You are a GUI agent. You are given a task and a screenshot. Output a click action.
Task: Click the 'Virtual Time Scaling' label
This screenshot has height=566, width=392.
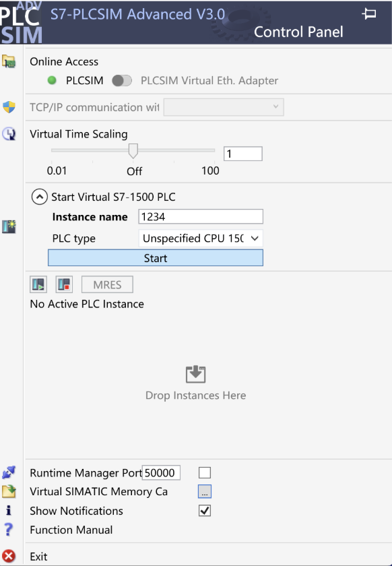tap(79, 134)
